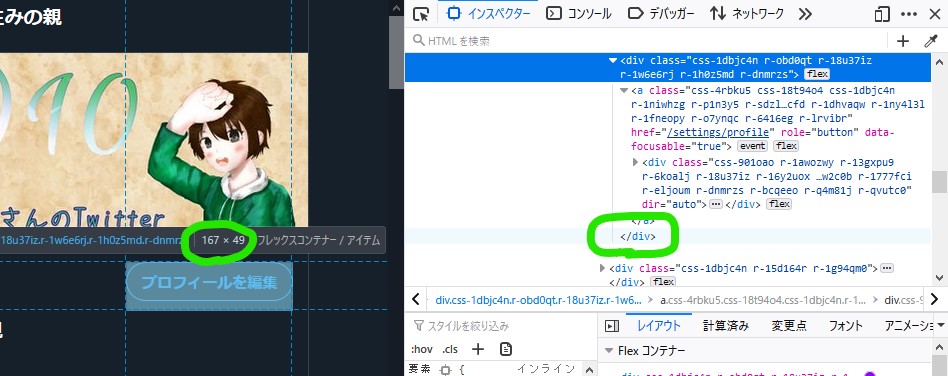Toggle flex badge on css-901oao div
The image size is (948, 376).
click(x=779, y=204)
